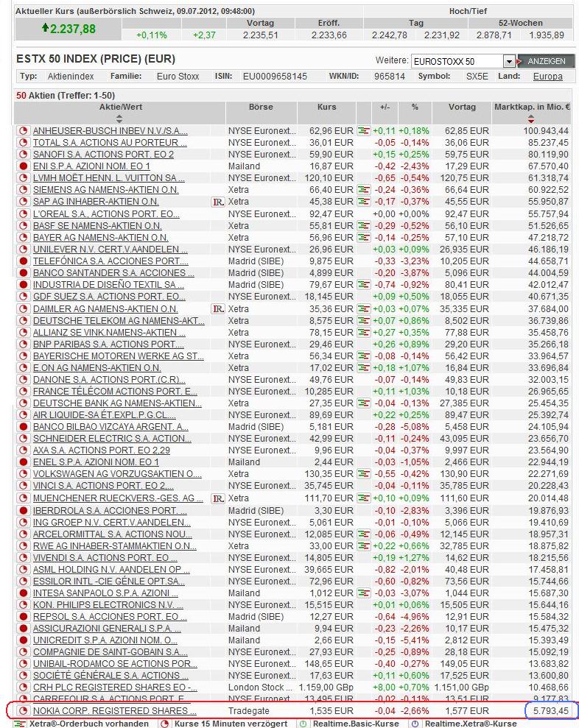
Task: Open the ASML HOLDING N.V. link
Action: 111,570
